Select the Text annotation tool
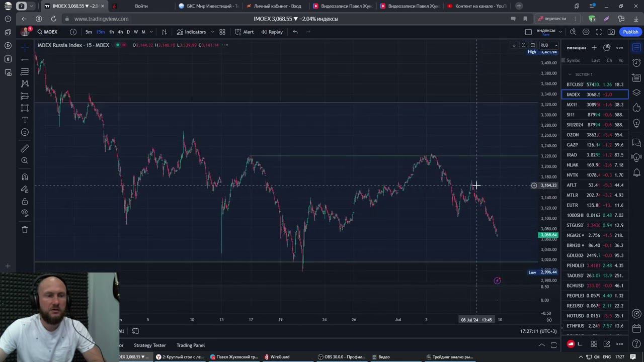The height and width of the screenshot is (362, 644). (25, 120)
